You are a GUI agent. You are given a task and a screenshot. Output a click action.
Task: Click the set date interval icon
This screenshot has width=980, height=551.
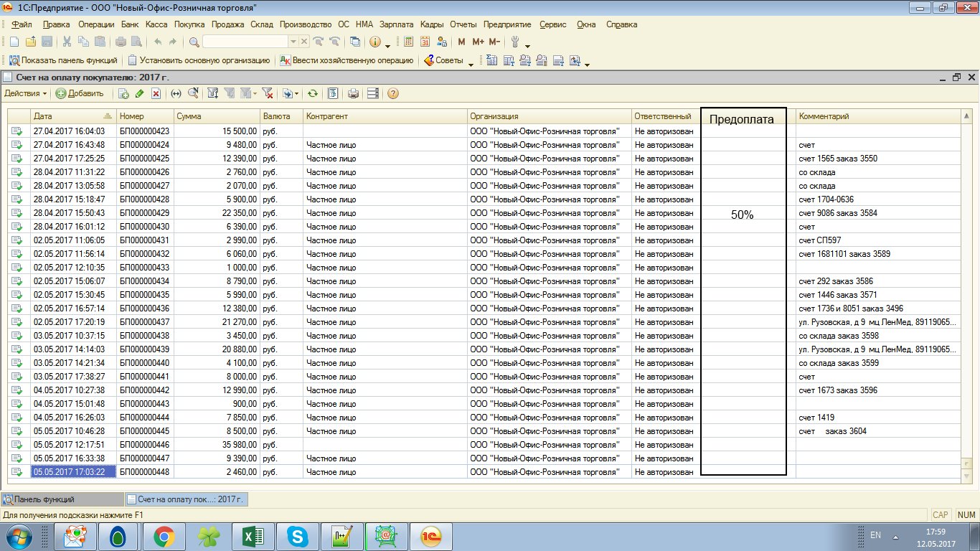pos(176,93)
